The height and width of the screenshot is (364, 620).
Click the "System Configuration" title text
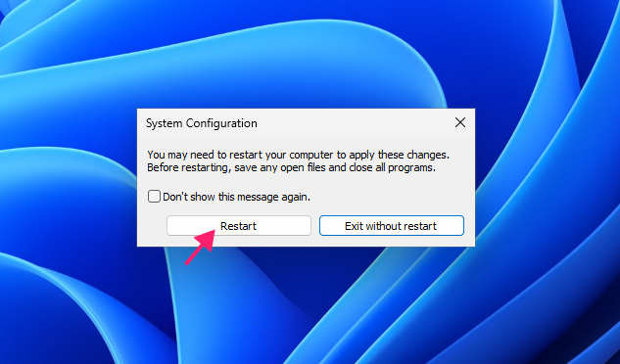tap(201, 123)
